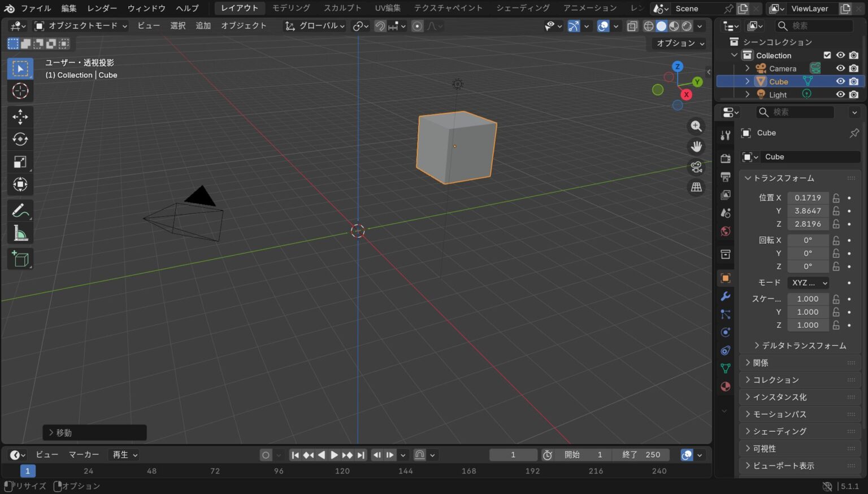Jump to the timeline start frame
This screenshot has width=868, height=494.
295,455
